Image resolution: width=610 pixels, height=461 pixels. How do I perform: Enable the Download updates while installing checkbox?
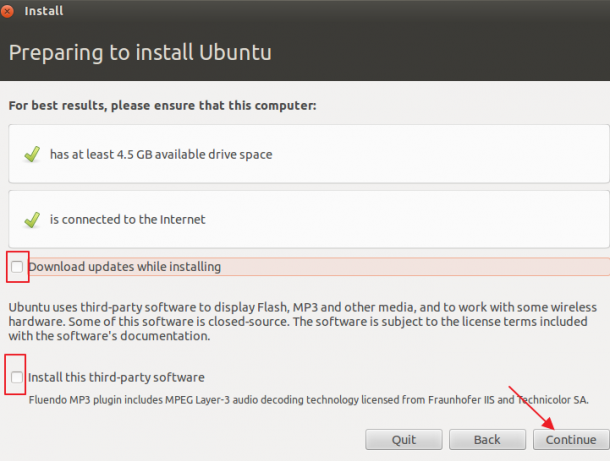[x=17, y=267]
